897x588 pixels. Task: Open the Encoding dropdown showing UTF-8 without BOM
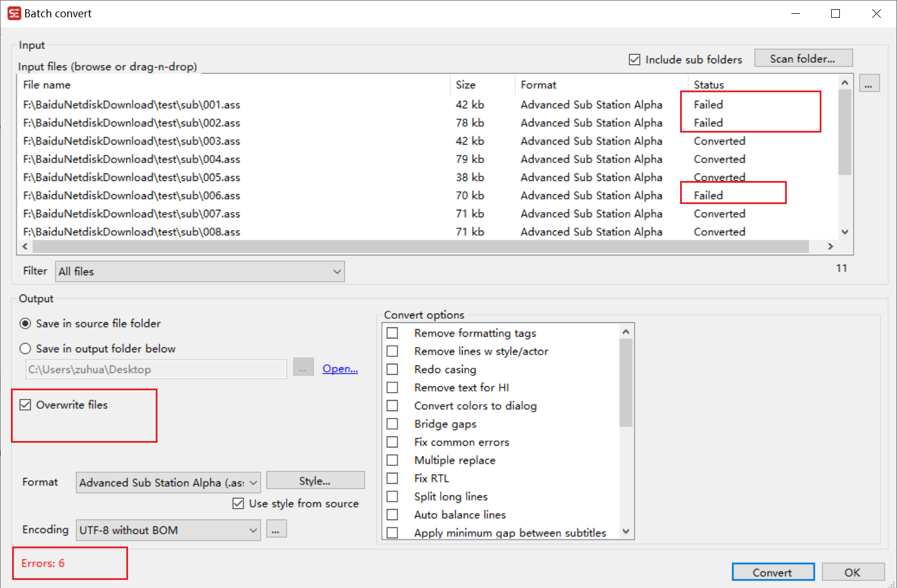[252, 530]
